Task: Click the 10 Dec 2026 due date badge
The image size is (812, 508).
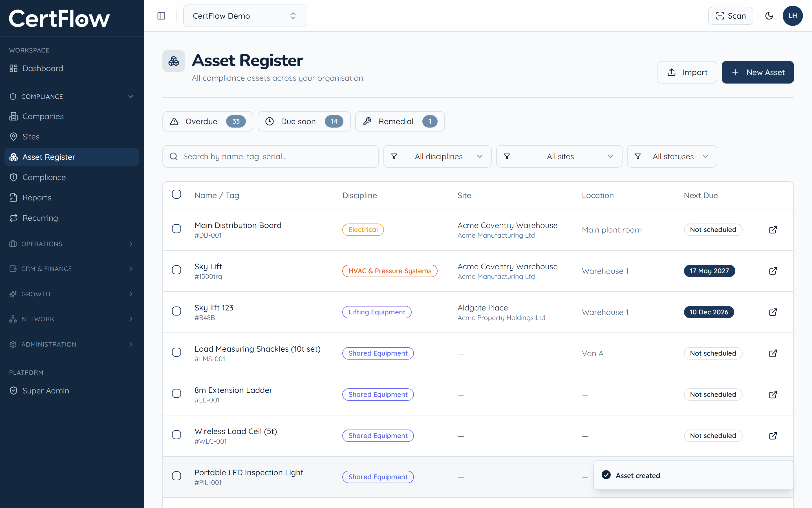Action: pyautogui.click(x=709, y=312)
